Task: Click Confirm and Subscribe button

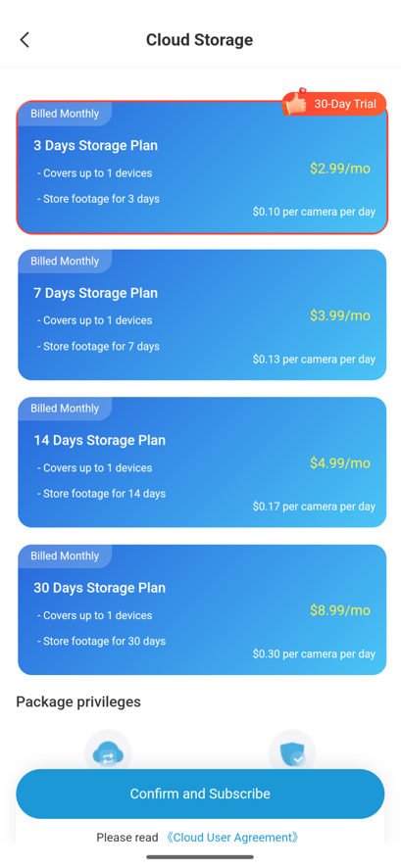Action: tap(200, 794)
